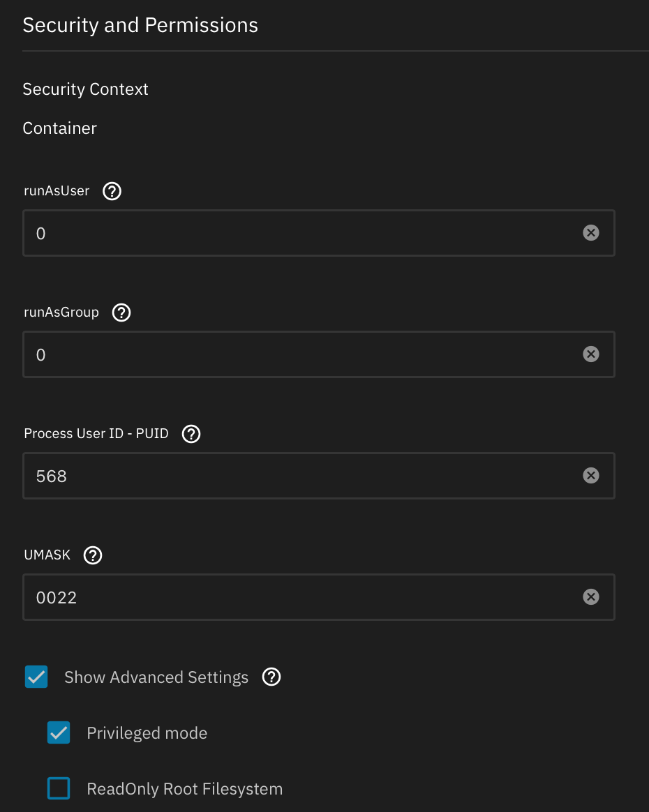This screenshot has width=649, height=812.
Task: Click the Privileged mode label text
Action: pyautogui.click(x=147, y=732)
